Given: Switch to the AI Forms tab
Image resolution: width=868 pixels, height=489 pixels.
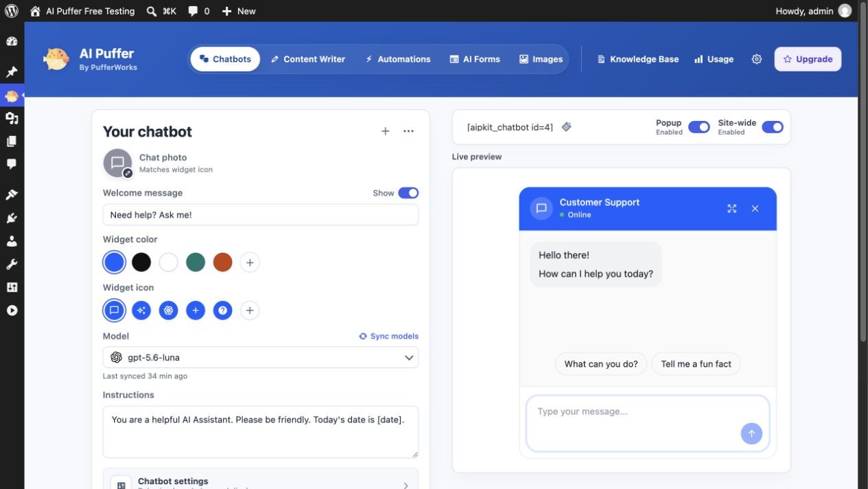Looking at the screenshot, I should coord(475,59).
